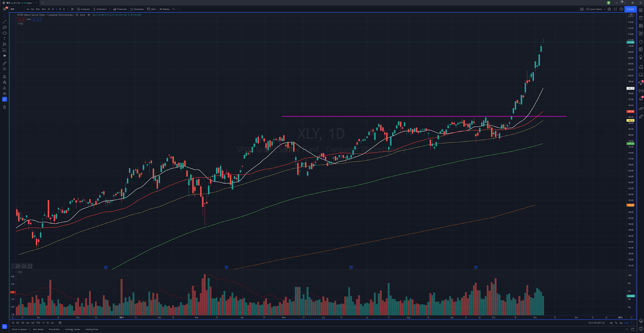This screenshot has width=644, height=333.
Task: Open the candlestick chart style selector
Action: [x=72, y=9]
